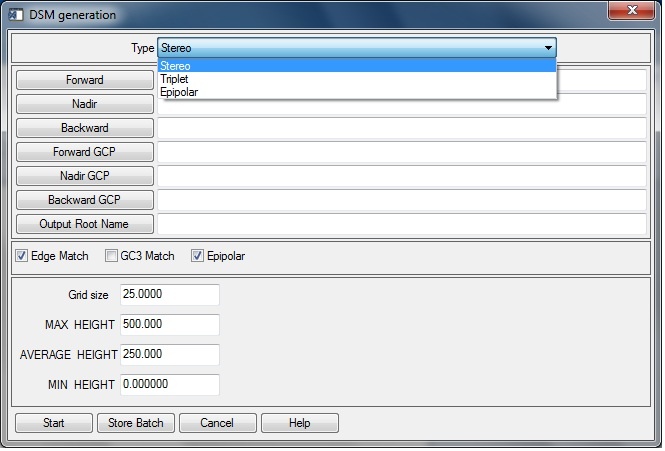
Task: Collapse the Type dropdown arrow
Action: (548, 48)
